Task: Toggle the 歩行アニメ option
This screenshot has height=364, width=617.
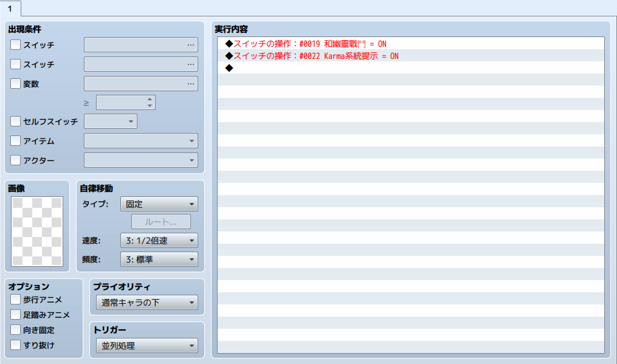Action: tap(15, 300)
